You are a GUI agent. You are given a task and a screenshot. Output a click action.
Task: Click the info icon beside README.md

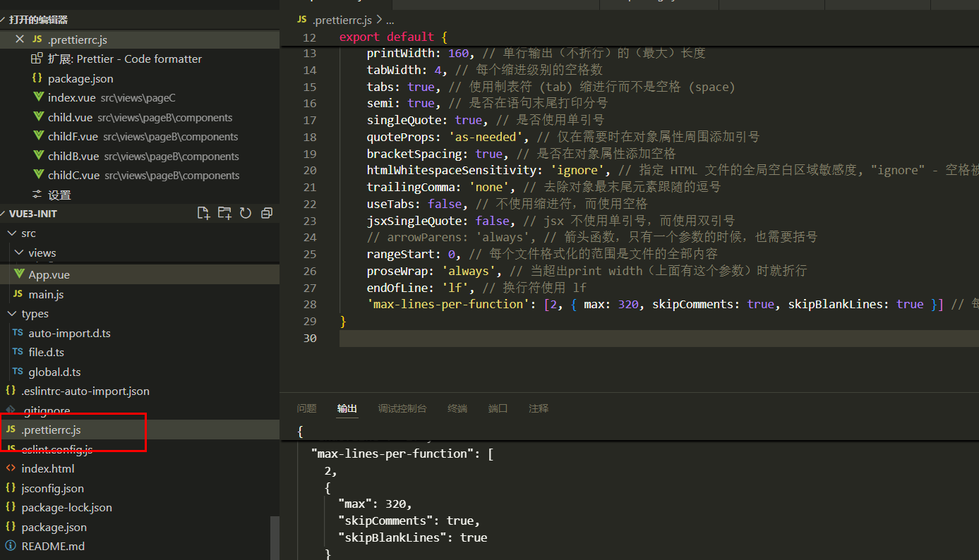click(x=11, y=546)
